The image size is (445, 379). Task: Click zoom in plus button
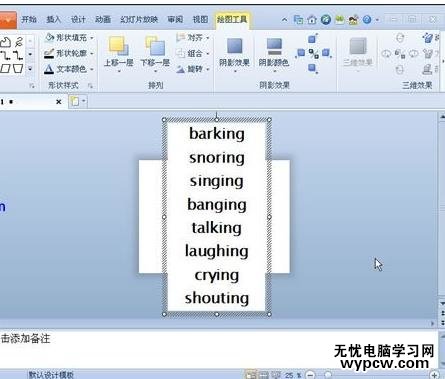(x=434, y=375)
